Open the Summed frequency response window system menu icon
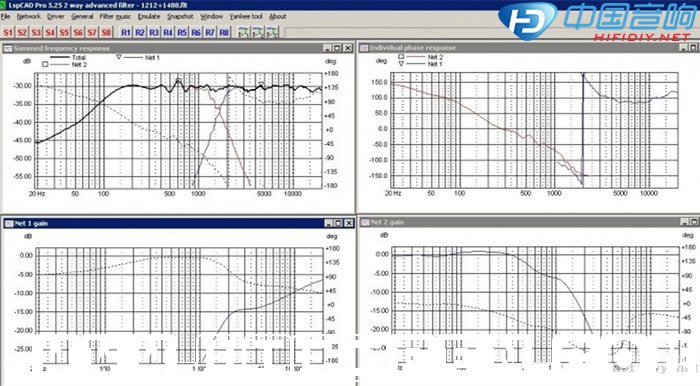The width and height of the screenshot is (700, 386). tap(8, 48)
